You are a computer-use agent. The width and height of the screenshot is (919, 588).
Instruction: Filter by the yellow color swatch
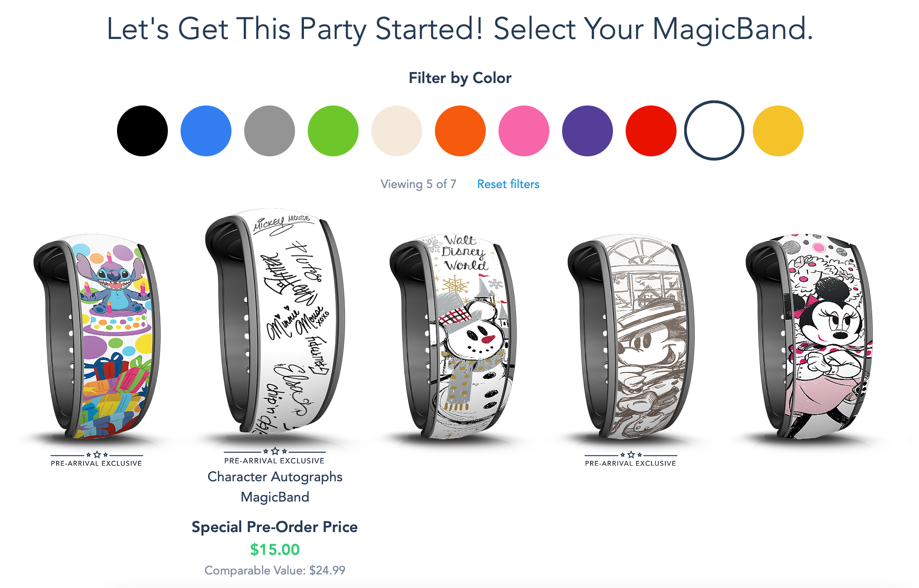pyautogui.click(x=778, y=131)
